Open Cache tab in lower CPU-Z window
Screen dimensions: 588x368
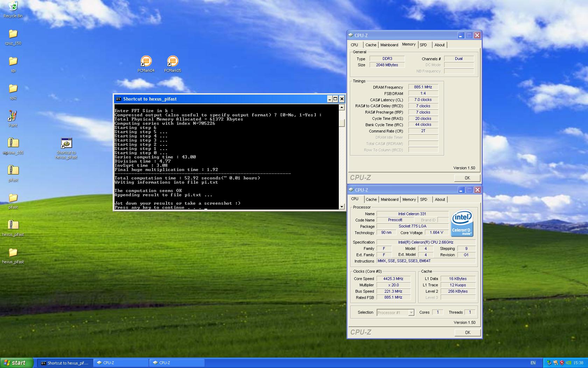371,199
